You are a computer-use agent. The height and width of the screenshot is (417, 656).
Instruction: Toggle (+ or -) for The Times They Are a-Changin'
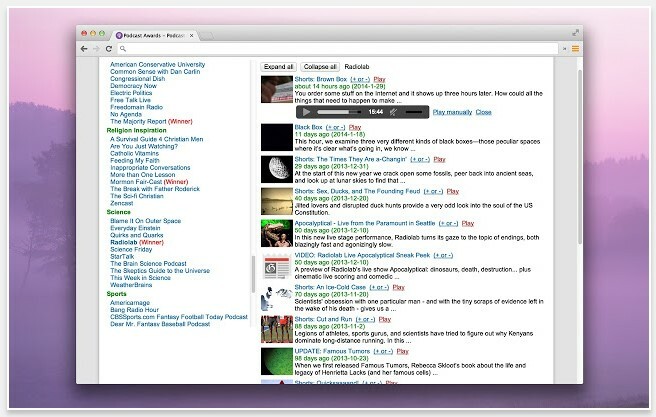(x=420, y=159)
